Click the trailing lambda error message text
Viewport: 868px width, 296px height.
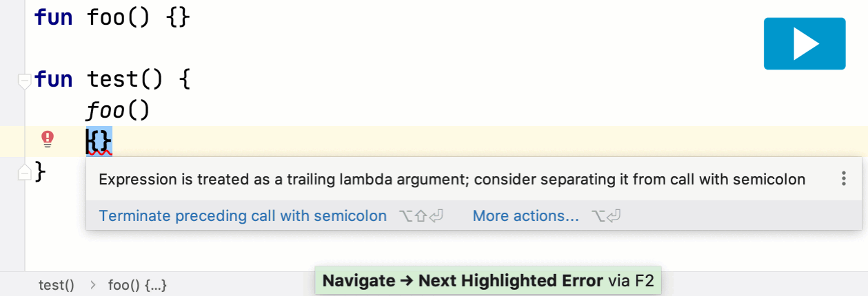[x=452, y=180]
